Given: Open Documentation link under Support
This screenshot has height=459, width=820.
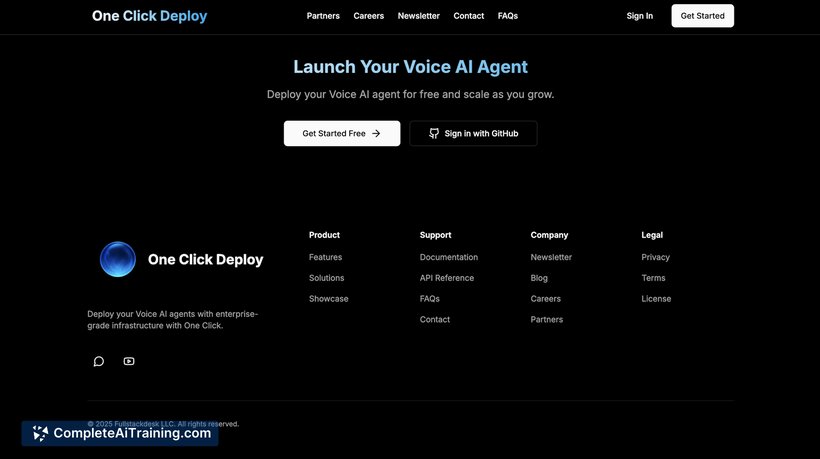Looking at the screenshot, I should point(449,257).
